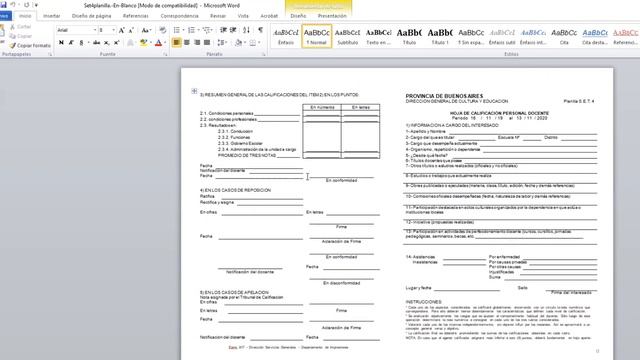
Task: Click the table move handle in document
Action: coord(194,91)
